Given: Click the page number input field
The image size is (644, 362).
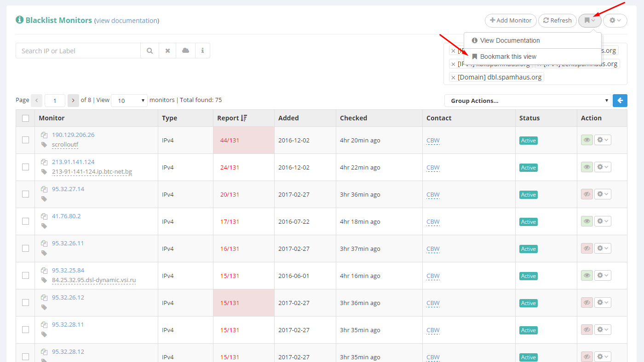Looking at the screenshot, I should pos(55,101).
